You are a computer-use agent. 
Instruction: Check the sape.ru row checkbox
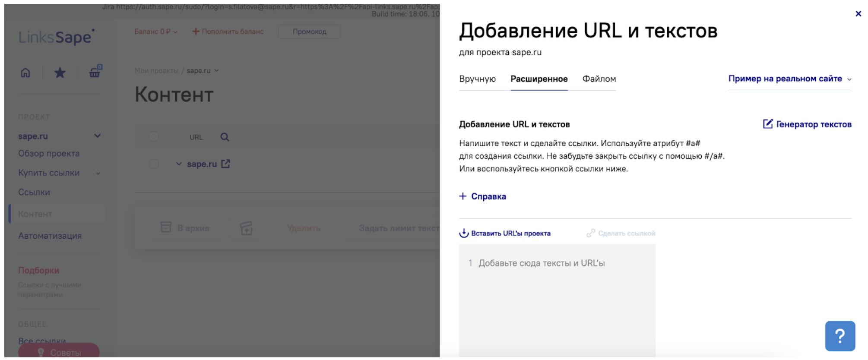(154, 164)
